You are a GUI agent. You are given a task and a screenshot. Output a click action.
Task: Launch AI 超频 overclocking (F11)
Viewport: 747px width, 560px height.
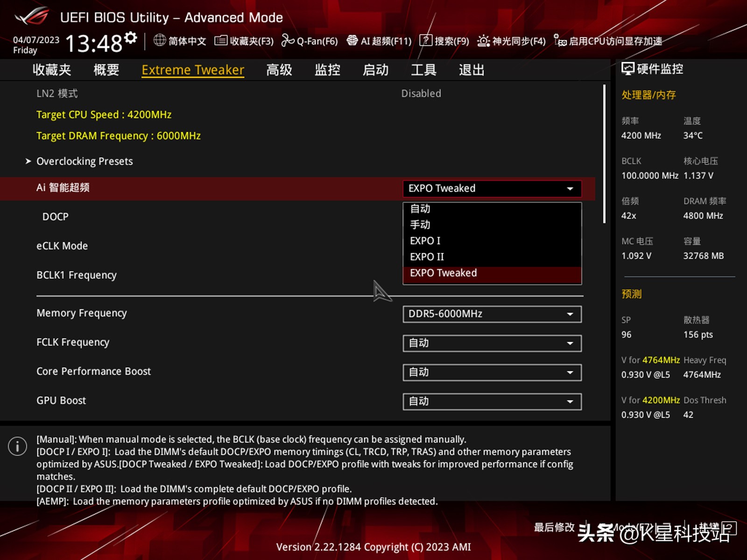click(381, 41)
